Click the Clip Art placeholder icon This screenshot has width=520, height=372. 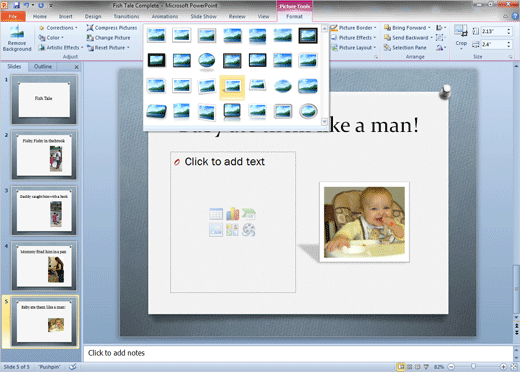232,230
